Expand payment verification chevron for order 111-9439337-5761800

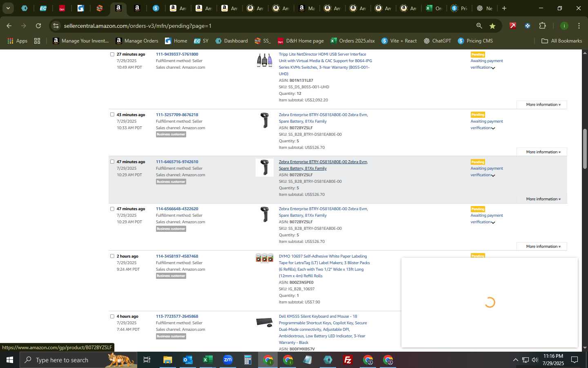tap(493, 68)
